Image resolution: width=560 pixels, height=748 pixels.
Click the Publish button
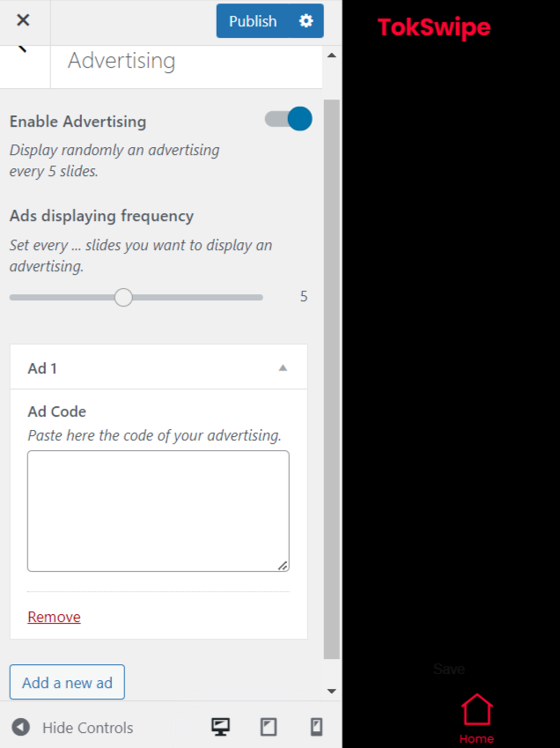(253, 21)
